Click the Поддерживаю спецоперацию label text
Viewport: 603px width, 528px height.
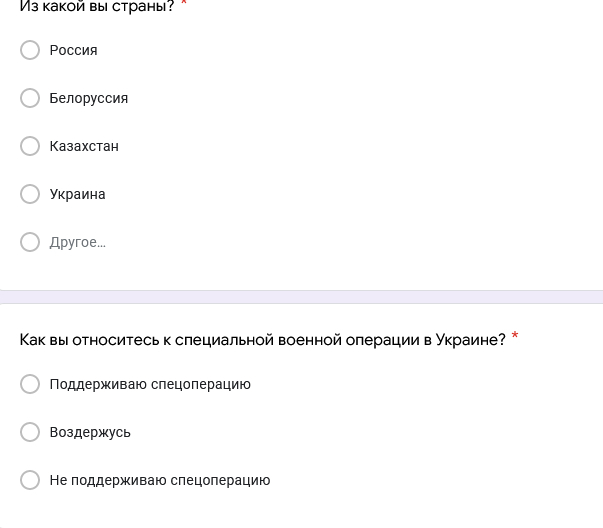[150, 384]
